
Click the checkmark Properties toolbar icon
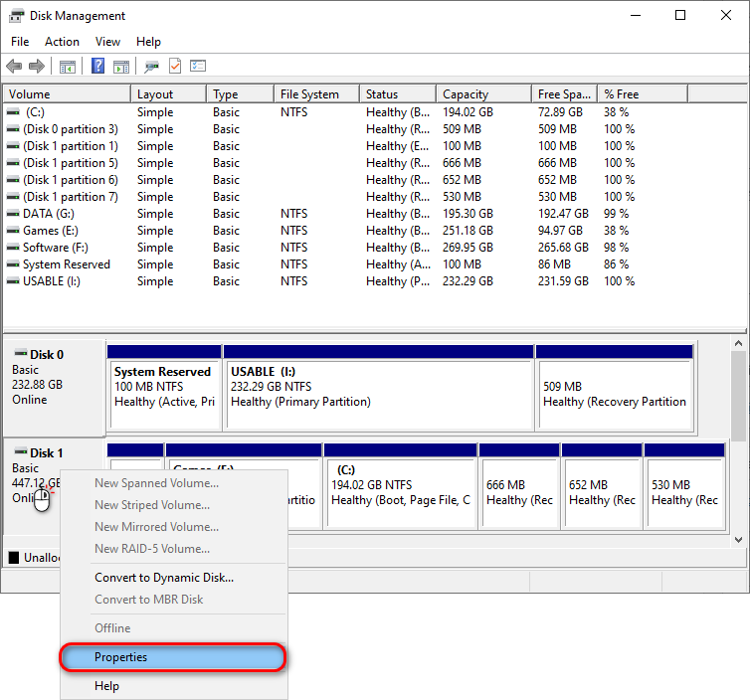point(175,67)
